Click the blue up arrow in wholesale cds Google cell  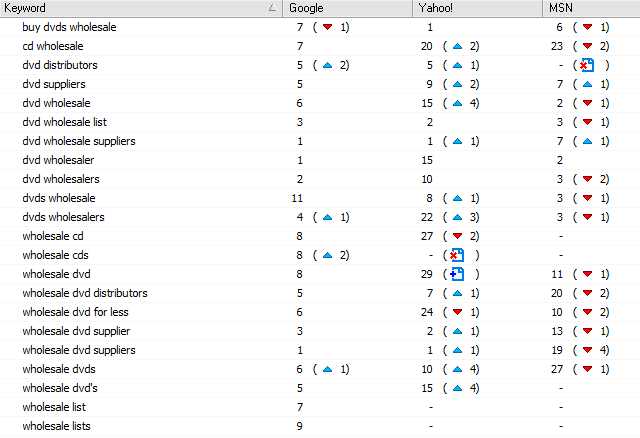[327, 255]
